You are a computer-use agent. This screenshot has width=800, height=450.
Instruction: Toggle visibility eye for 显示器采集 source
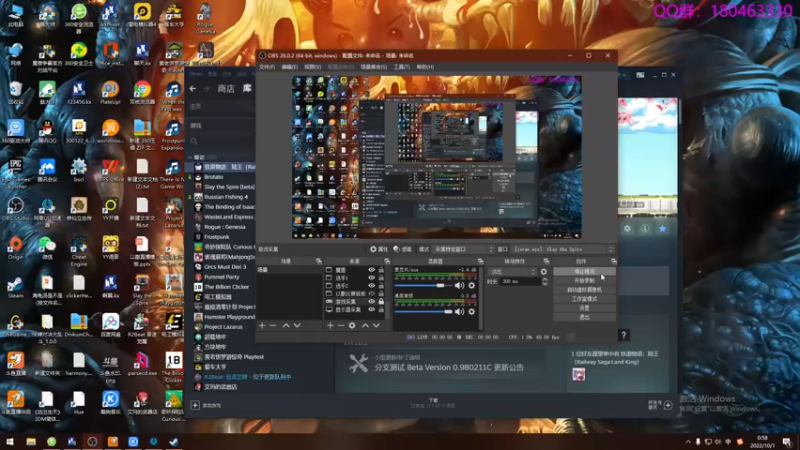coord(371,310)
